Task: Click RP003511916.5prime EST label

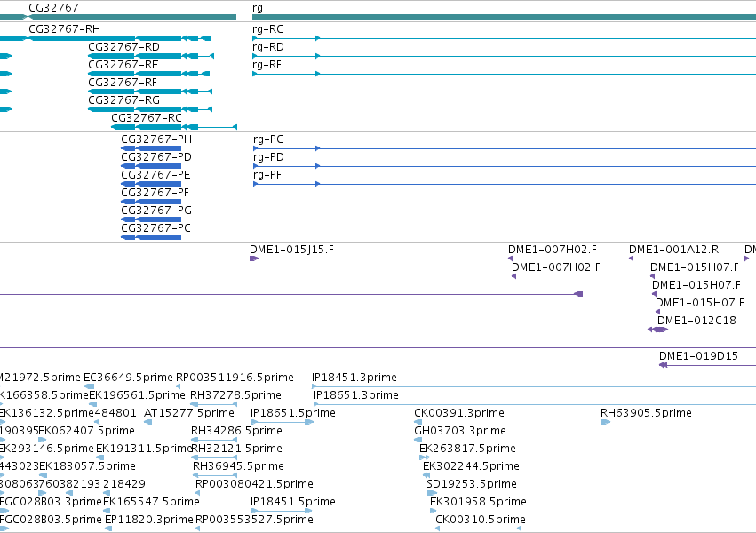Action: pyautogui.click(x=235, y=378)
